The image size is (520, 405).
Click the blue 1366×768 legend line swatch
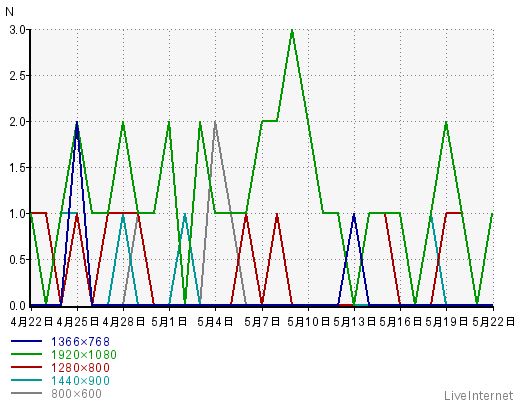coord(26,341)
